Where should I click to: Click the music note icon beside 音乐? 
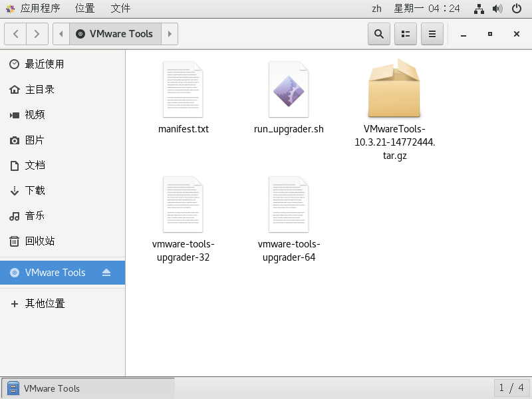pyautogui.click(x=14, y=216)
